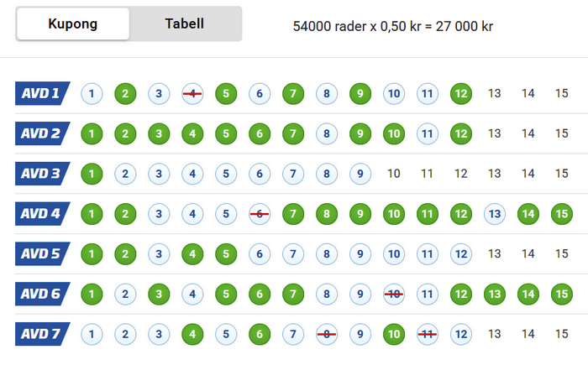Viewport: 588px width, 365px height.
Task: Deselect horse 1 in AVD 3
Action: point(92,174)
